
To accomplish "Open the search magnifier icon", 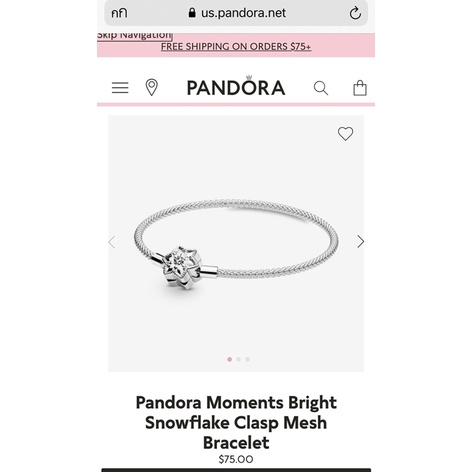I will [321, 88].
